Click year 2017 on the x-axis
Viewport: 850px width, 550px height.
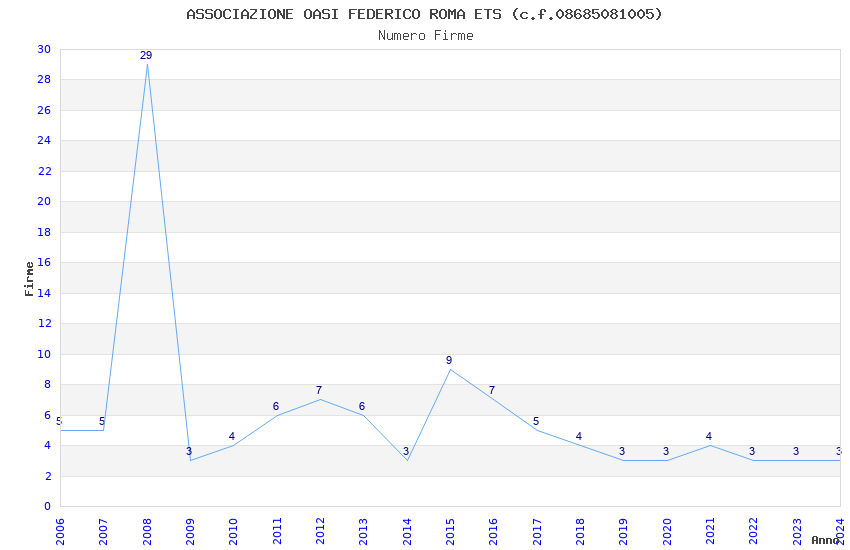[537, 532]
